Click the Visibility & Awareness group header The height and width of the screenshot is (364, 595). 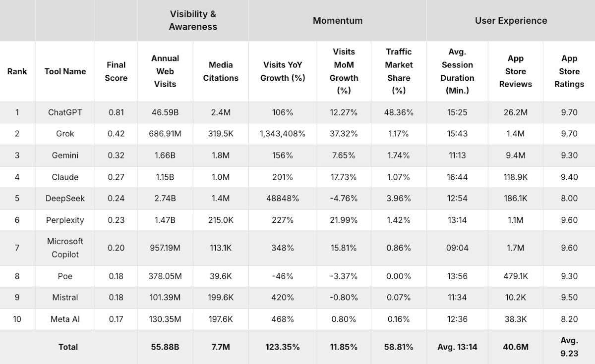(x=193, y=20)
